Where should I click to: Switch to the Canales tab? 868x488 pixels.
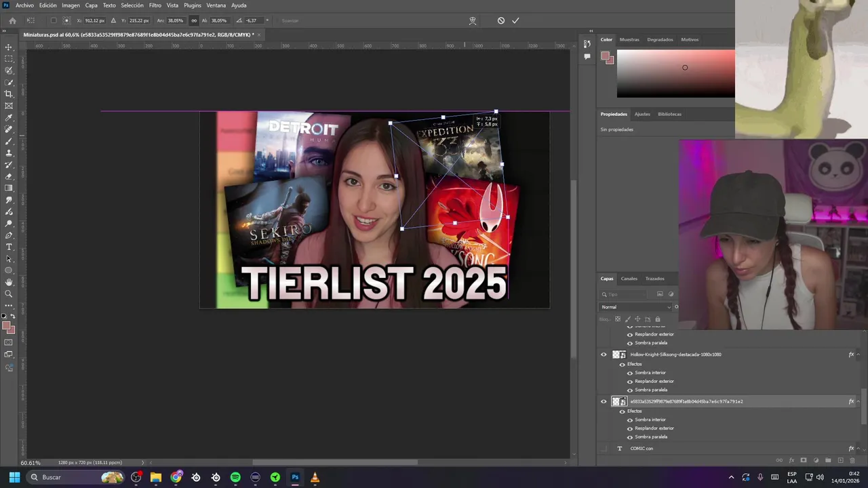point(629,279)
